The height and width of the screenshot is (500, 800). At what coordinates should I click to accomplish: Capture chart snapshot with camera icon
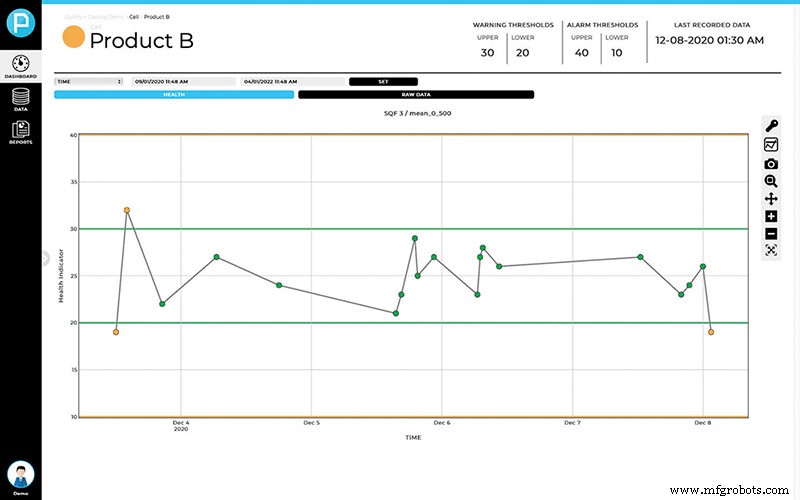click(771, 164)
